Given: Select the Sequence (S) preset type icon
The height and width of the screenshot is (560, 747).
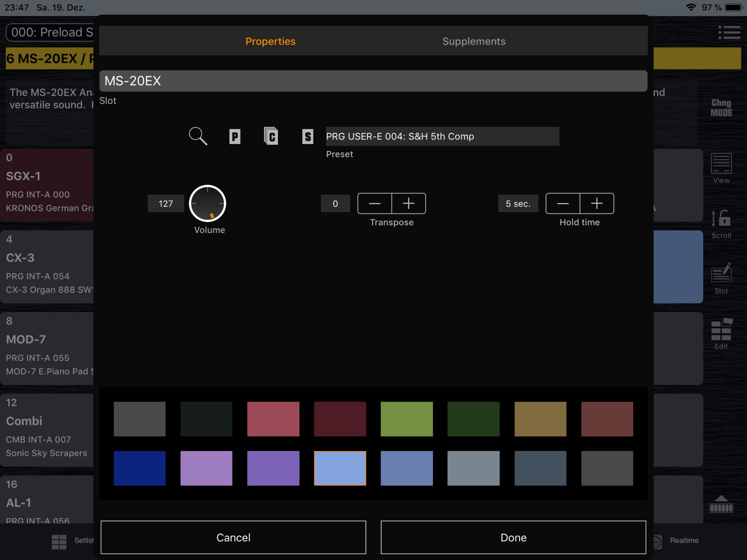Looking at the screenshot, I should pos(308,136).
